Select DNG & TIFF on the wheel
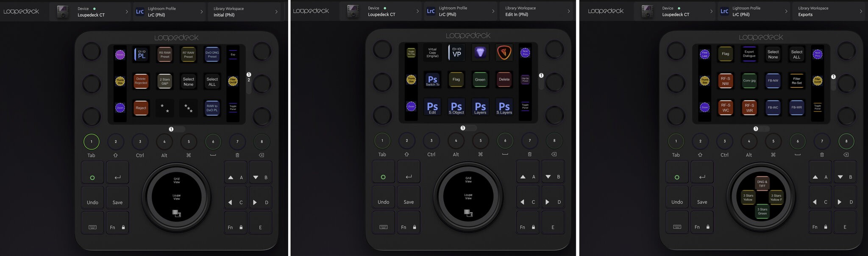The width and height of the screenshot is (868, 256). coord(762,184)
